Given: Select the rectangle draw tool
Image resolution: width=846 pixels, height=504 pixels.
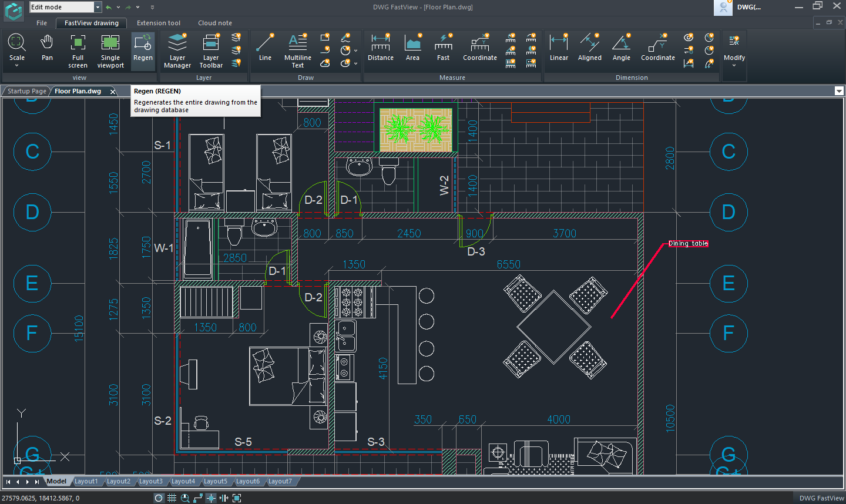Looking at the screenshot, I should (x=325, y=38).
